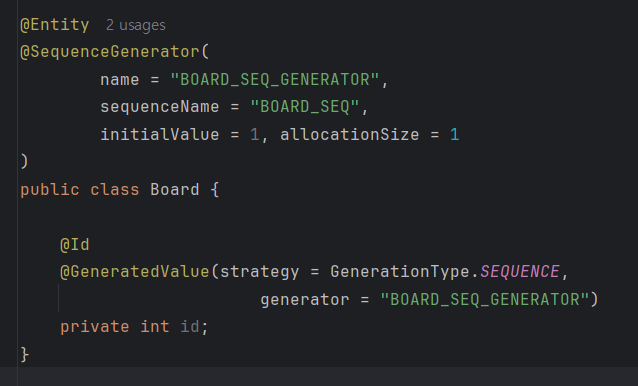Click the allocationSize parameter name

(350, 135)
